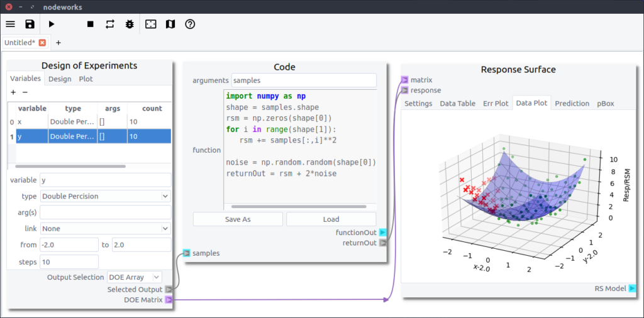Click the loop/repeat run icon
Screen dimensions: 644x318
tap(110, 24)
